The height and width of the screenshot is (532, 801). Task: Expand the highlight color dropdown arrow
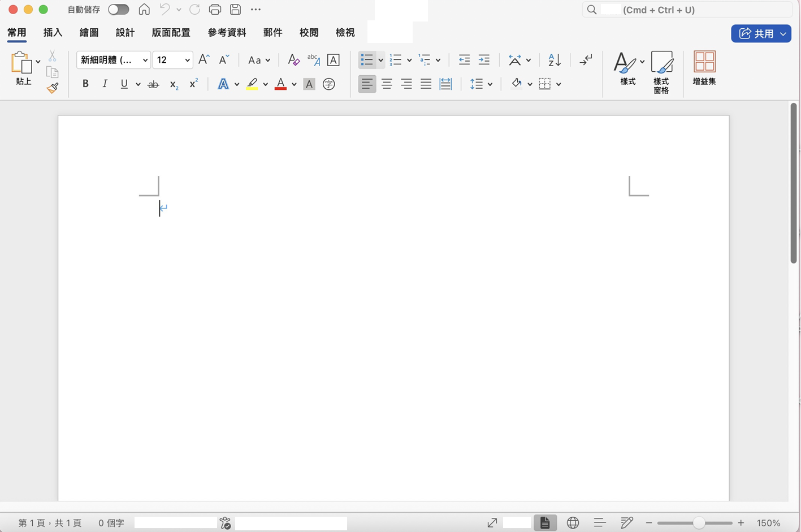[x=265, y=84]
